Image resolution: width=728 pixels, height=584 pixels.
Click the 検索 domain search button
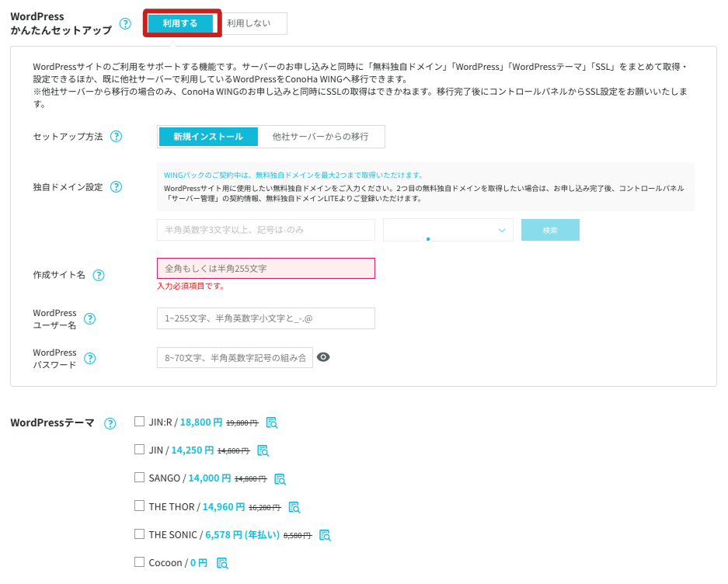(x=550, y=230)
